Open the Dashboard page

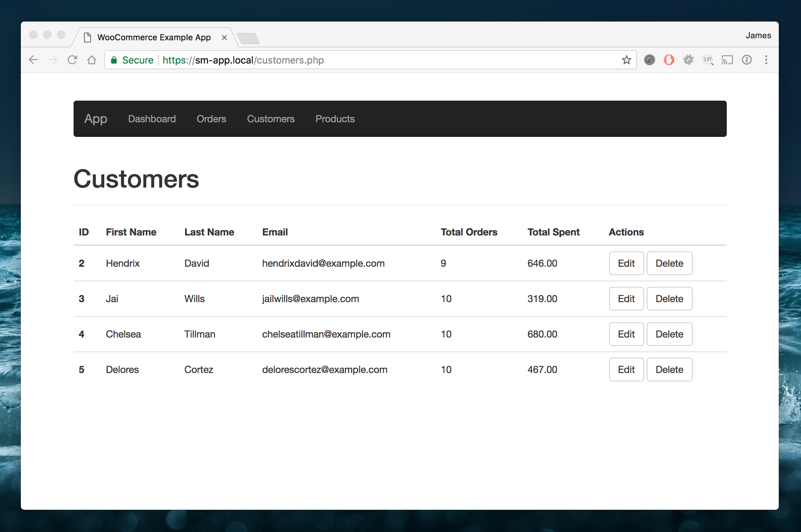[x=152, y=119]
